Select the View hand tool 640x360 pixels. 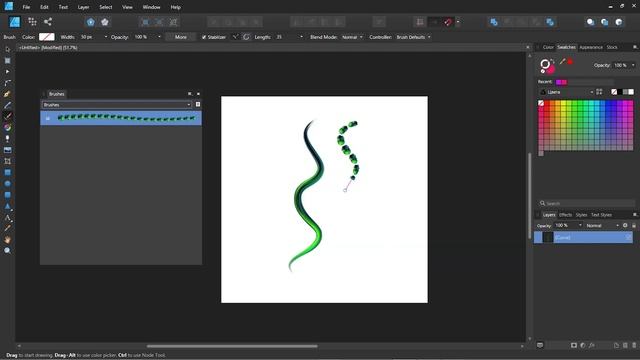click(x=7, y=240)
